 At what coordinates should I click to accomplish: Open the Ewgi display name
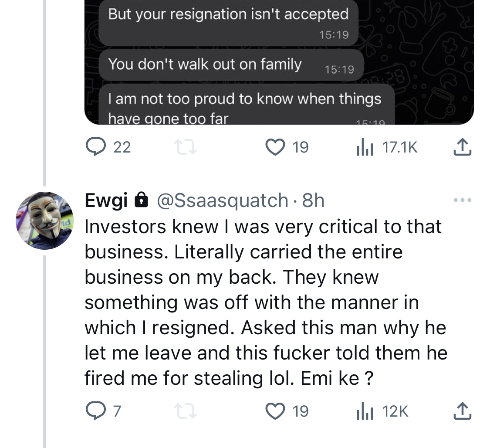pyautogui.click(x=106, y=200)
